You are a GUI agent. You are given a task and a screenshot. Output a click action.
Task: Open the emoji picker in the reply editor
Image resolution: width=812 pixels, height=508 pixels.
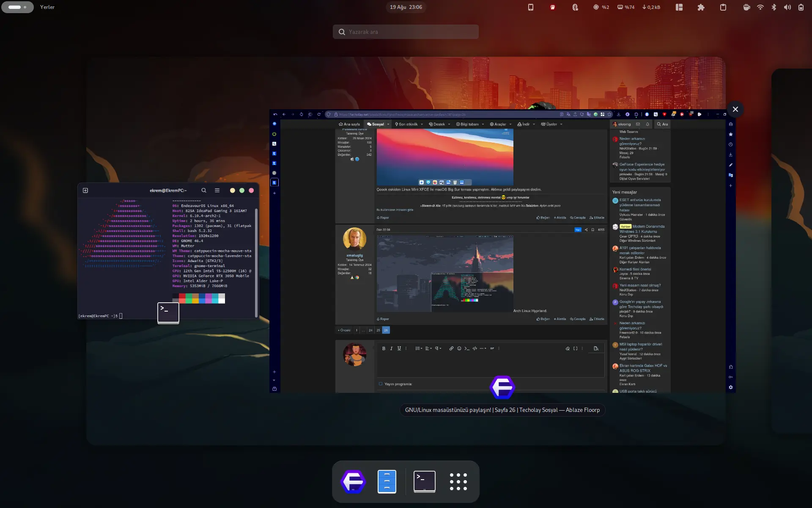459,348
